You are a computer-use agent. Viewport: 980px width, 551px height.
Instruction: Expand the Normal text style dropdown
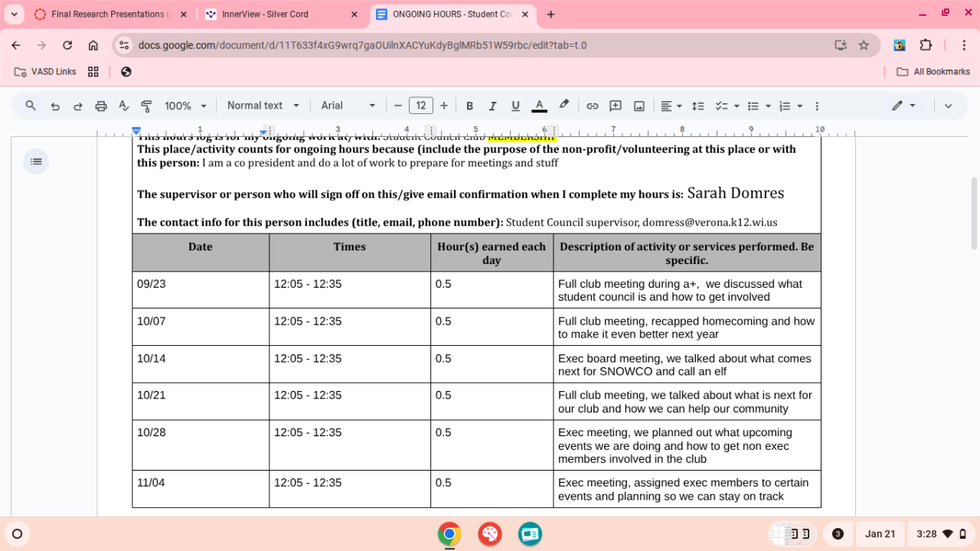261,106
